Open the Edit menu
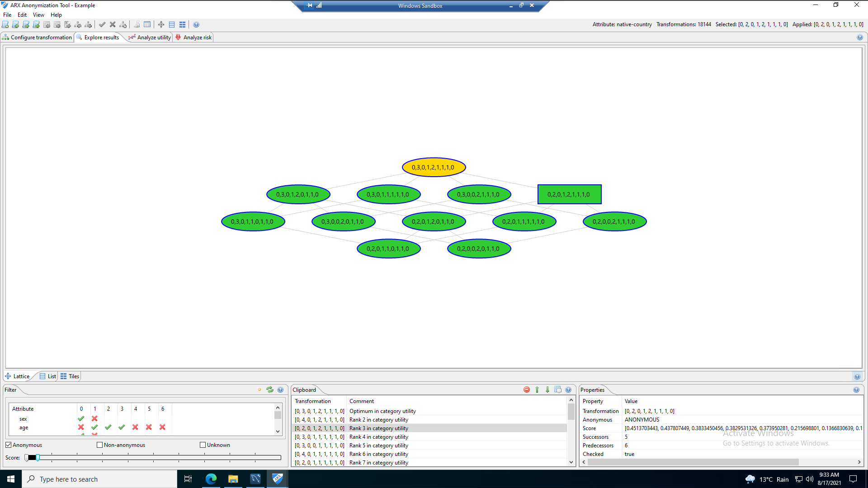This screenshot has width=868, height=488. tap(22, 15)
